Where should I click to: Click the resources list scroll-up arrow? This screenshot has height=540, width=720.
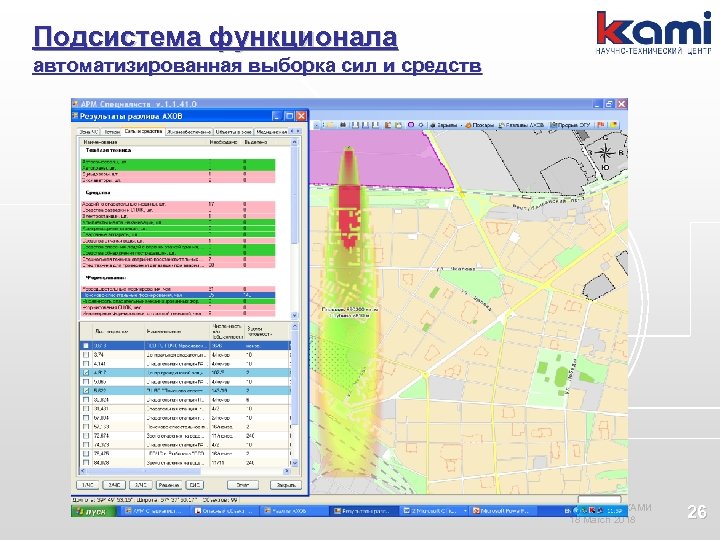[294, 142]
